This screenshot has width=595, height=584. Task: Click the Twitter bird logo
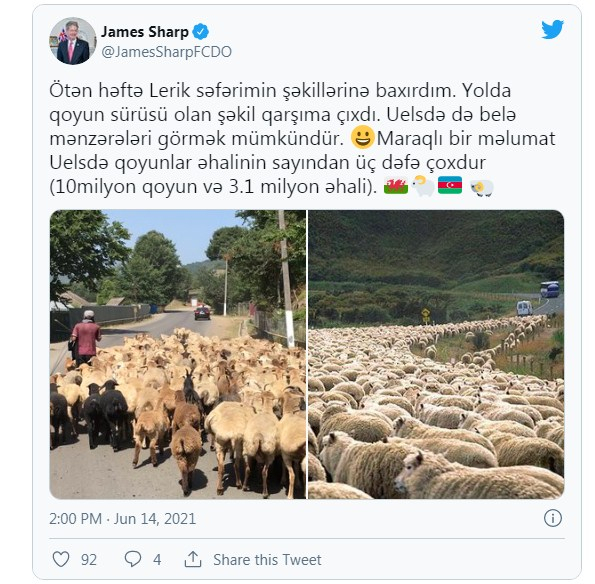point(552,29)
